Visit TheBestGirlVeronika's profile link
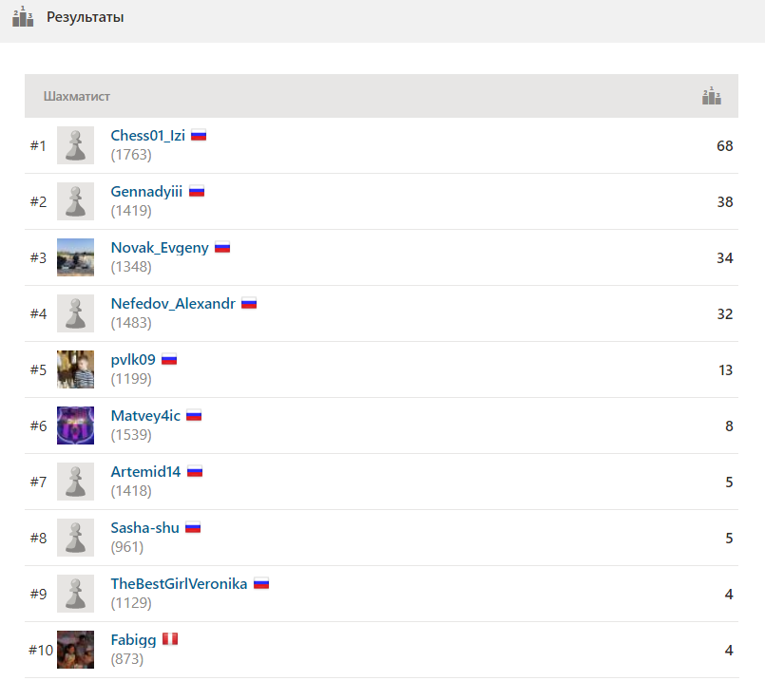 coord(179,583)
